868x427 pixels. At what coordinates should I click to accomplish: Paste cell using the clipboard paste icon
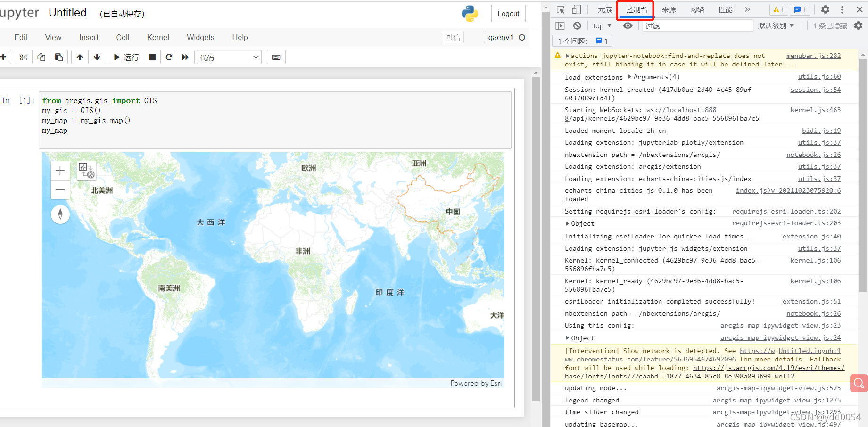click(x=58, y=57)
